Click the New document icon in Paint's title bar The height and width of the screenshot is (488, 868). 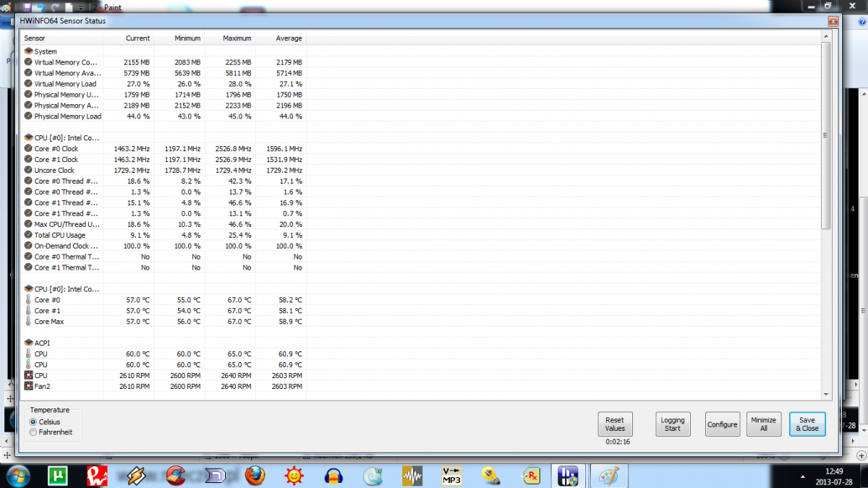click(x=69, y=7)
